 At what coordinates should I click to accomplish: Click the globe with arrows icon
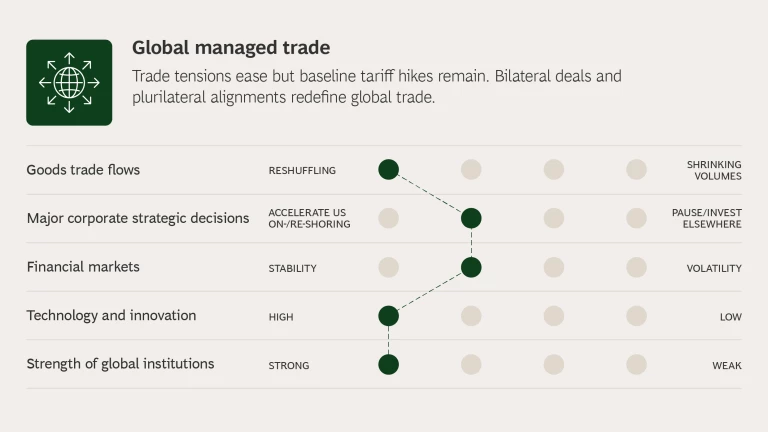tap(69, 82)
